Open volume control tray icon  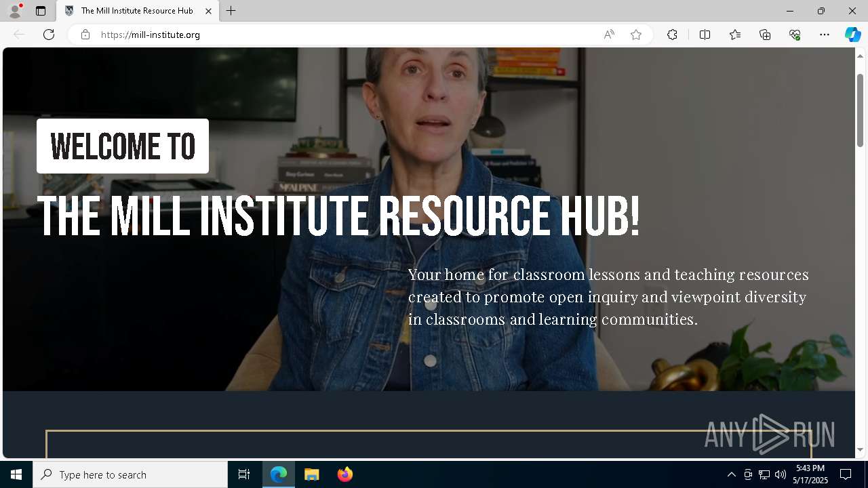(x=781, y=474)
